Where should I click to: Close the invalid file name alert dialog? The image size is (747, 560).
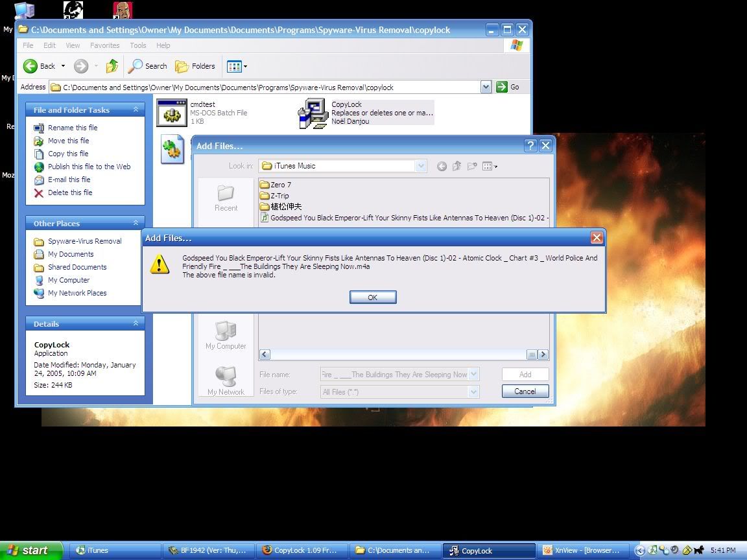click(x=597, y=238)
